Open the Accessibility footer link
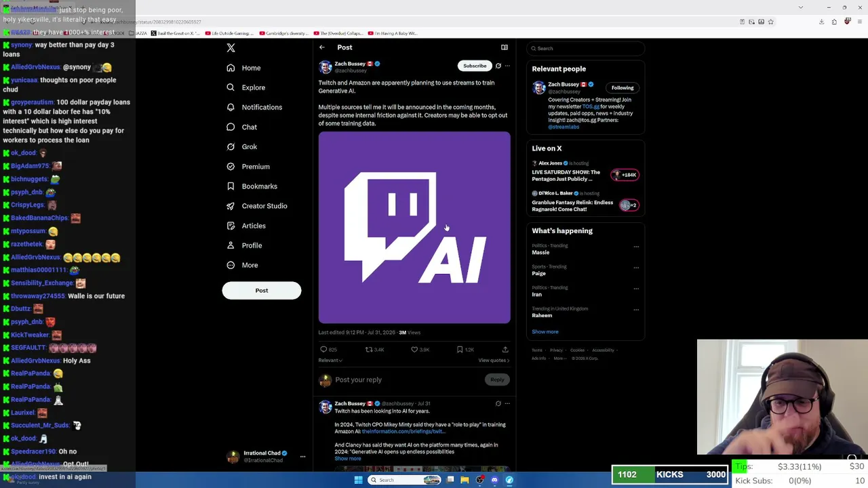The image size is (868, 488). click(x=603, y=350)
